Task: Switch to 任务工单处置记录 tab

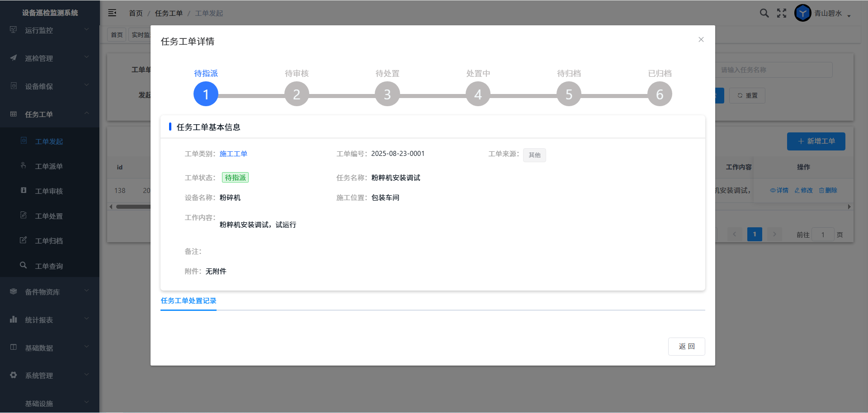Action: tap(189, 301)
